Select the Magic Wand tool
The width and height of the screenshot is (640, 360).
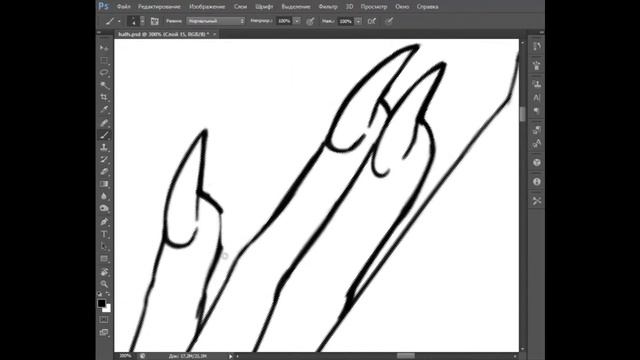[x=104, y=85]
